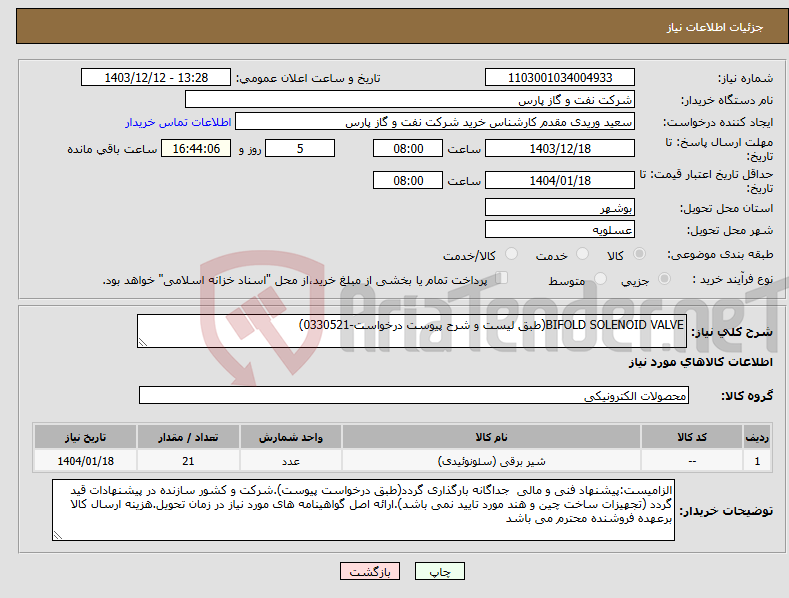Click the کد کالا column header
Viewport: 789px width, 598px height.
[692, 437]
